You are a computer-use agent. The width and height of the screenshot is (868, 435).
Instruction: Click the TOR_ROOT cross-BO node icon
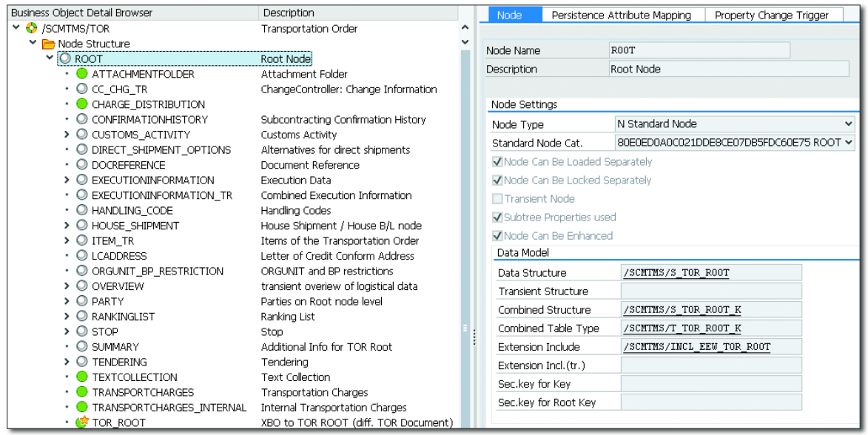(x=81, y=423)
